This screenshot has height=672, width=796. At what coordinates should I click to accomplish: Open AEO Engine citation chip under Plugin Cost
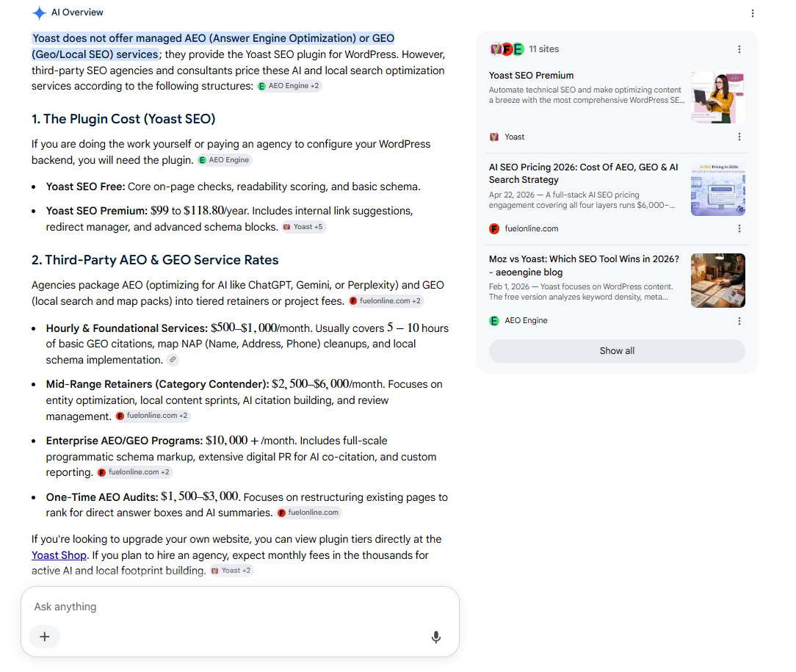click(x=225, y=160)
